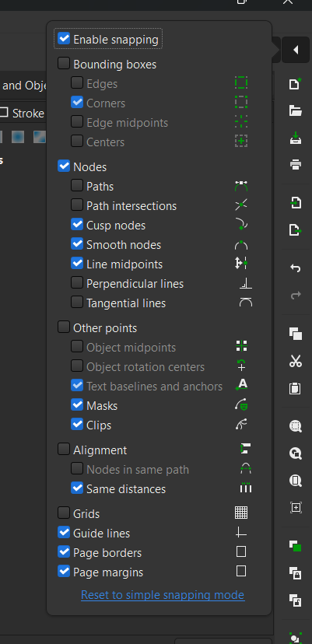Enable the Bounding boxes checkbox

[x=64, y=64]
